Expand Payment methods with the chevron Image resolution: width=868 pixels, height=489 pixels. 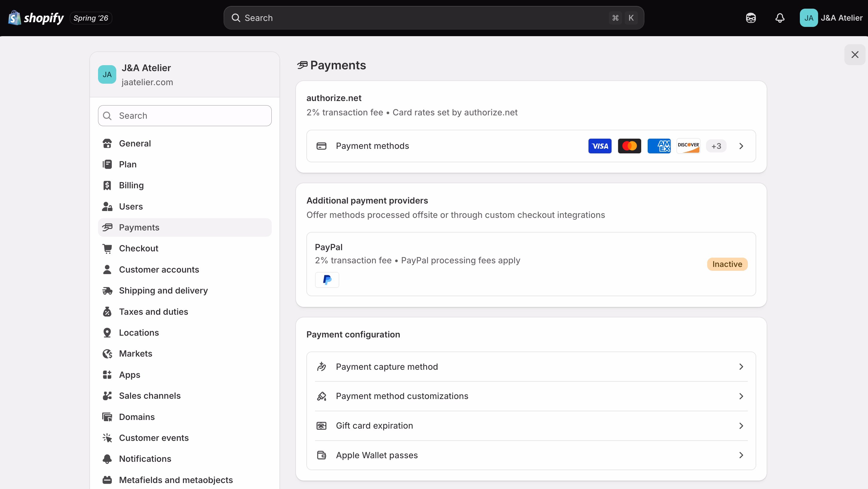tap(741, 146)
